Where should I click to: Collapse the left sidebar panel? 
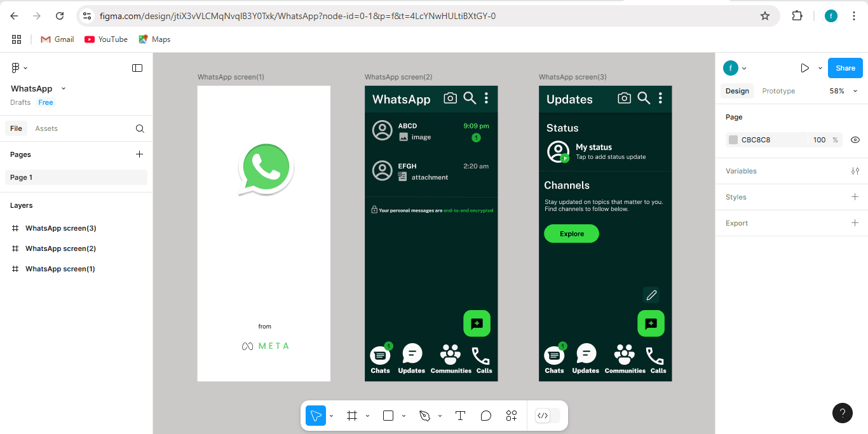(137, 68)
